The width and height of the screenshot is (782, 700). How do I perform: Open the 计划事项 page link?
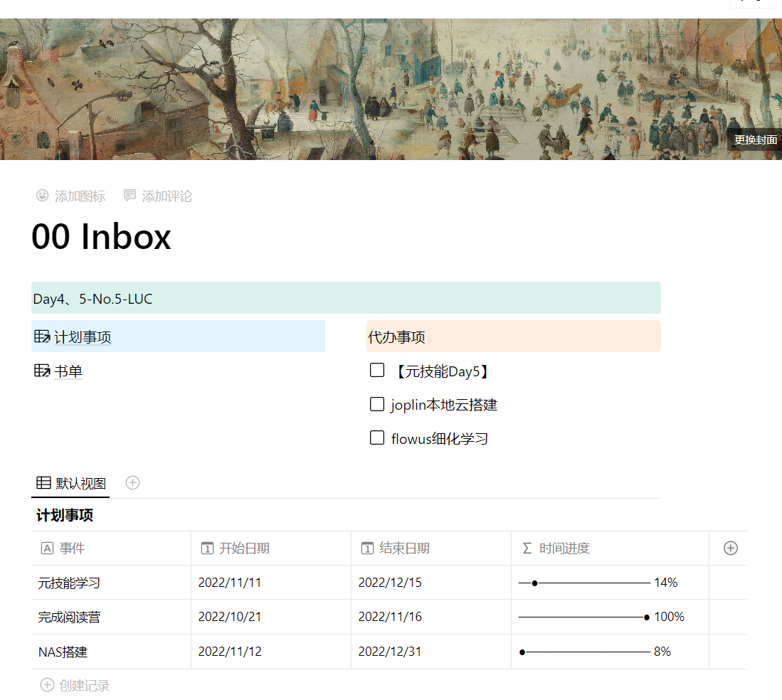tap(83, 337)
